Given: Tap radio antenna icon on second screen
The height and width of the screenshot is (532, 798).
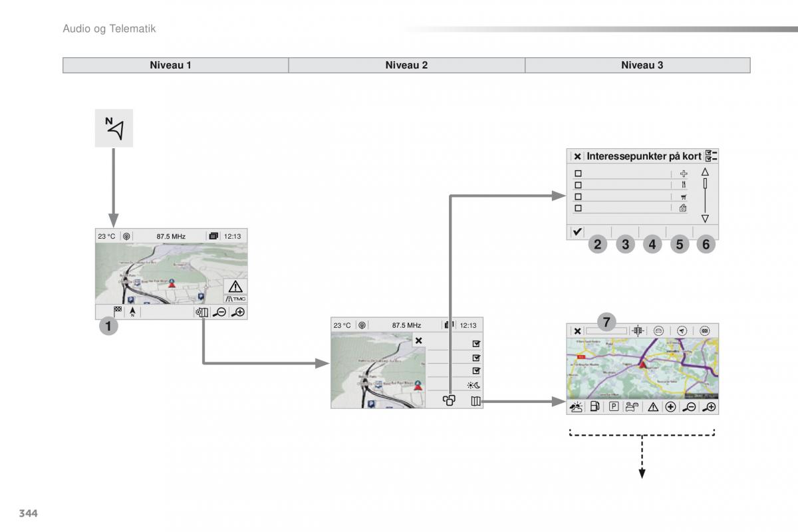Looking at the screenshot, I should 362,325.
